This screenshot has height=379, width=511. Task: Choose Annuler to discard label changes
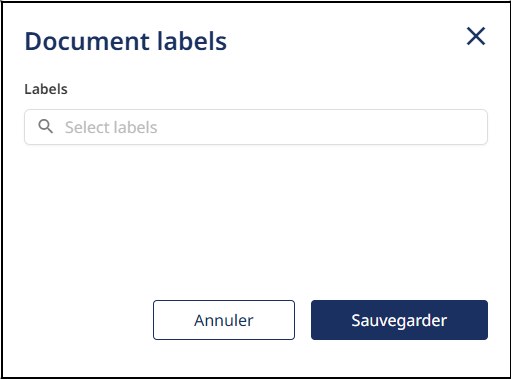(224, 320)
